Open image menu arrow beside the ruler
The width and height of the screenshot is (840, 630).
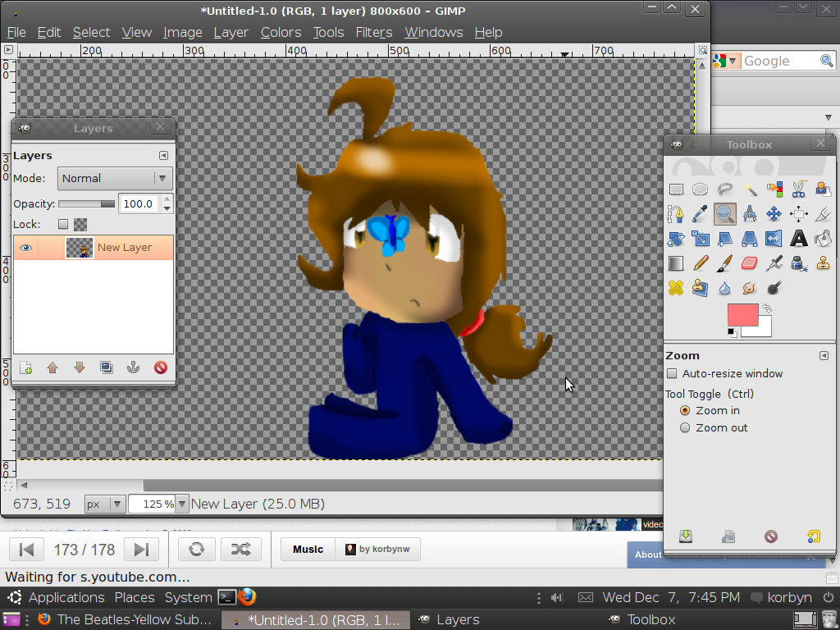pos(8,50)
